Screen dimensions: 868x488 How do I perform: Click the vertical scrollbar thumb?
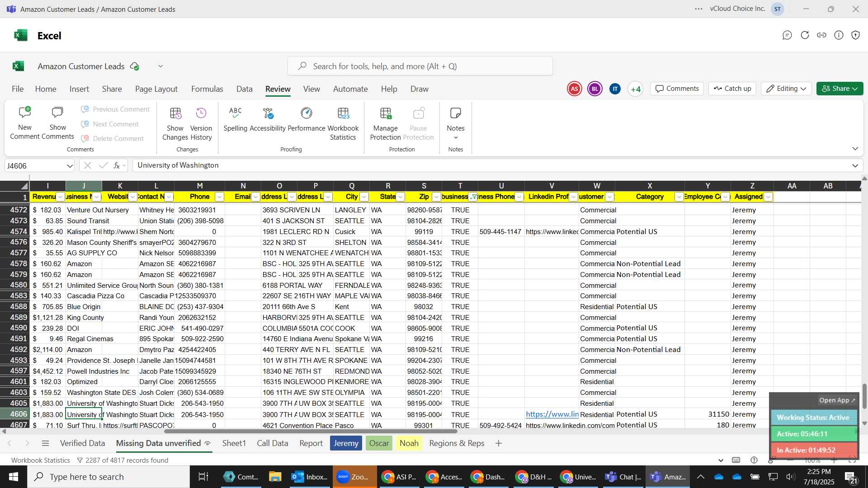pyautogui.click(x=864, y=396)
